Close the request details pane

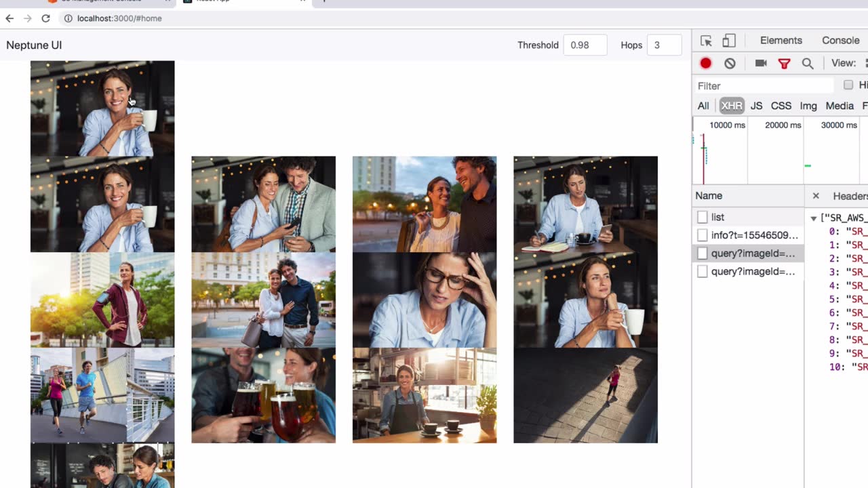(816, 196)
